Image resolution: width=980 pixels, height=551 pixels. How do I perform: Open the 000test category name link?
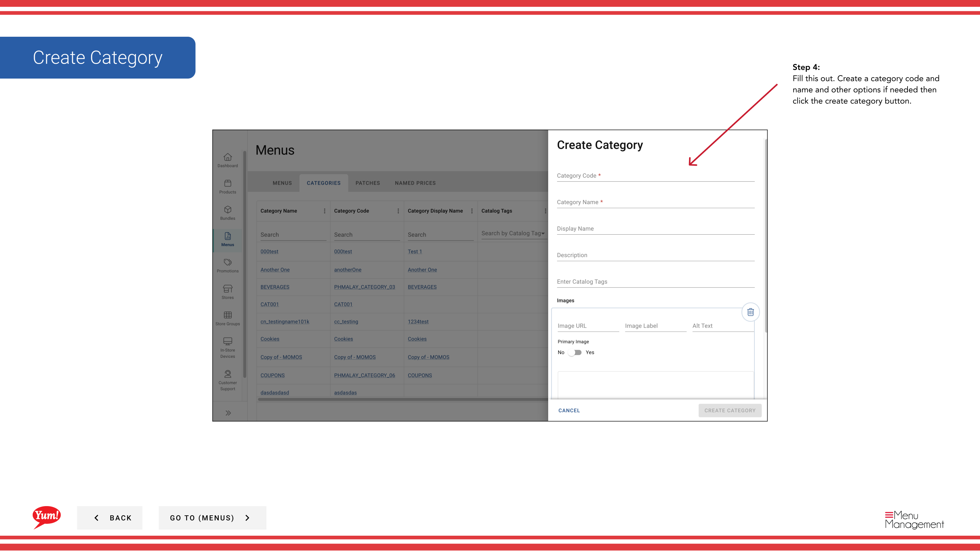point(269,252)
